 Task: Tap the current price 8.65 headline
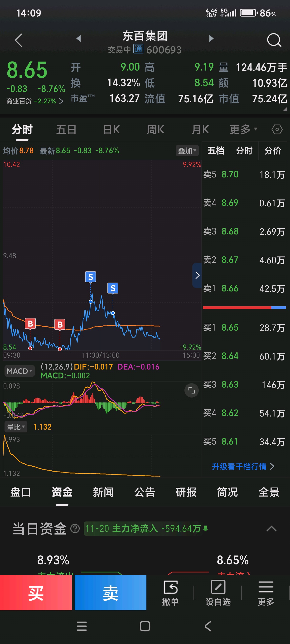coord(27,70)
